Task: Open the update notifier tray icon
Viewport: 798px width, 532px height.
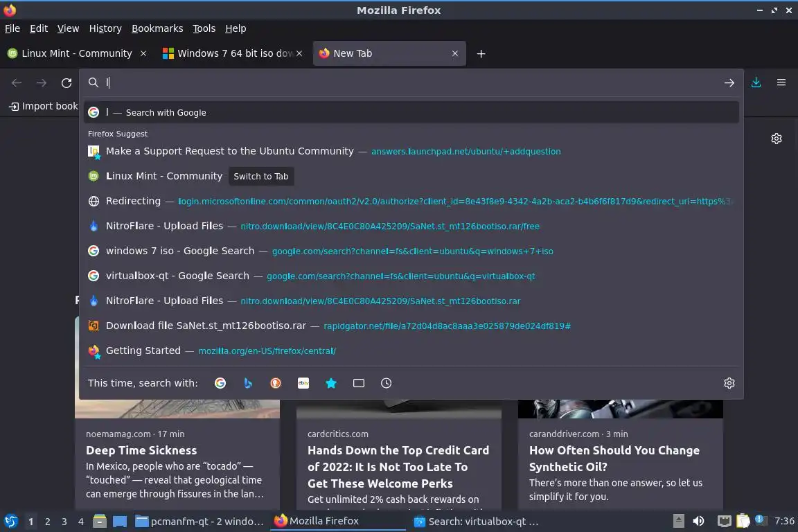Action: pos(760,520)
